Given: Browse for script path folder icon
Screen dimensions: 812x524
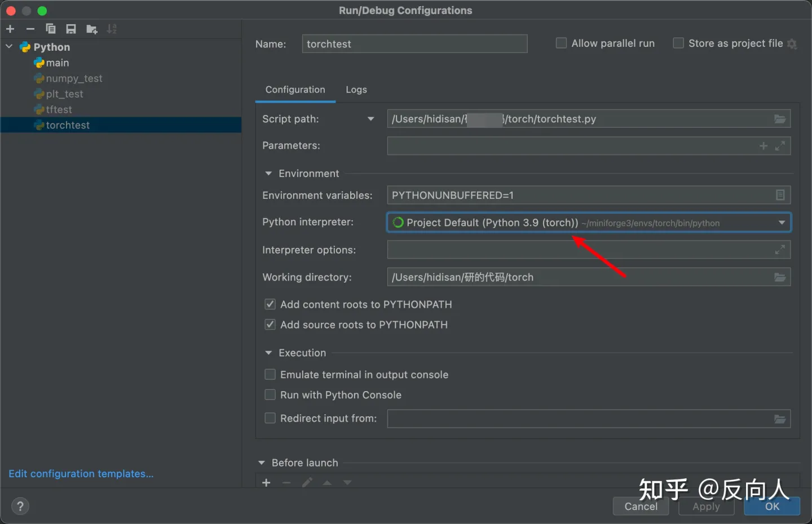Looking at the screenshot, I should (780, 119).
